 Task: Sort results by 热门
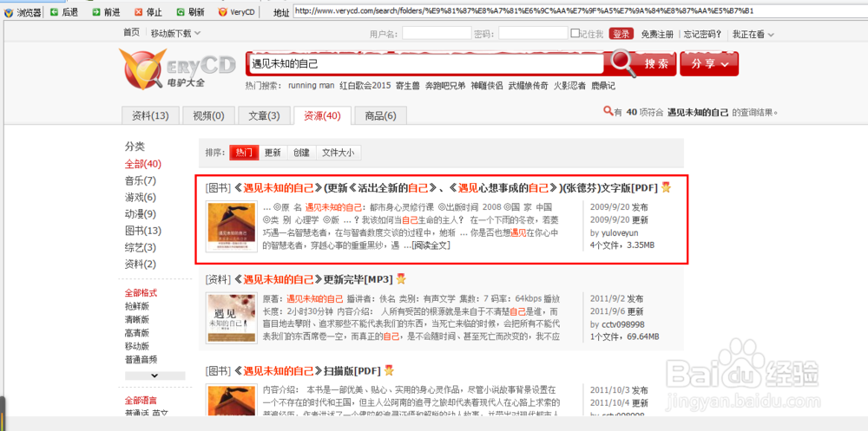[244, 153]
